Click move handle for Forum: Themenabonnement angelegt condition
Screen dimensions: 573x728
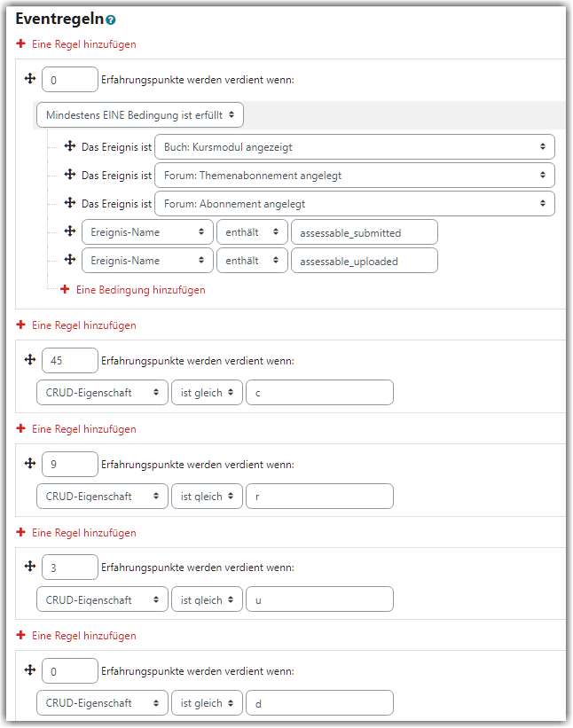[x=70, y=175]
